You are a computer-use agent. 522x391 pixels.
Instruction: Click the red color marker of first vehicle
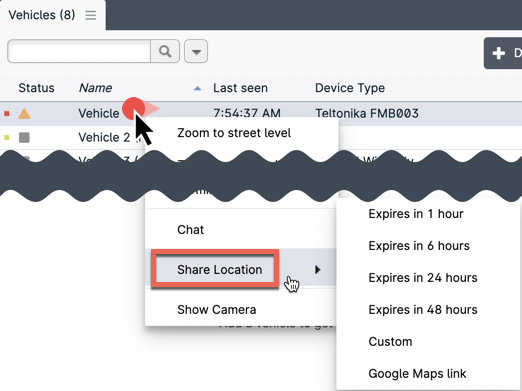[x=7, y=114]
